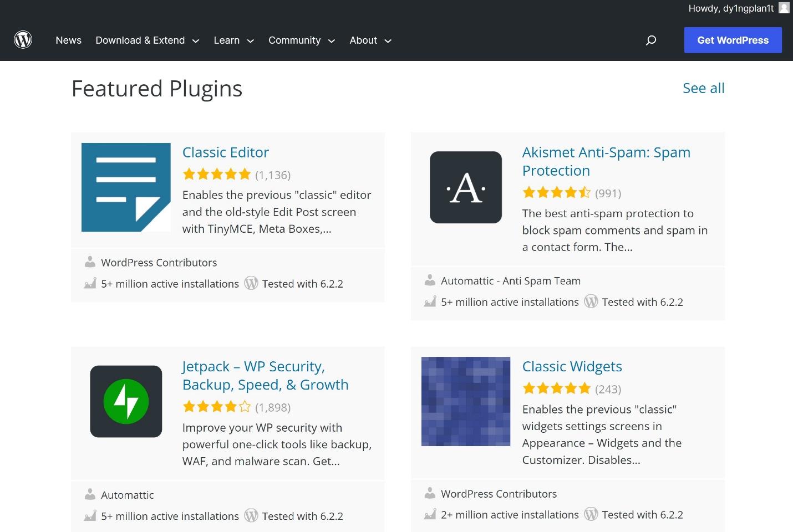Viewport: 793px width, 532px height.
Task: Click Akismet description about anti-spam protection
Action: 615,230
